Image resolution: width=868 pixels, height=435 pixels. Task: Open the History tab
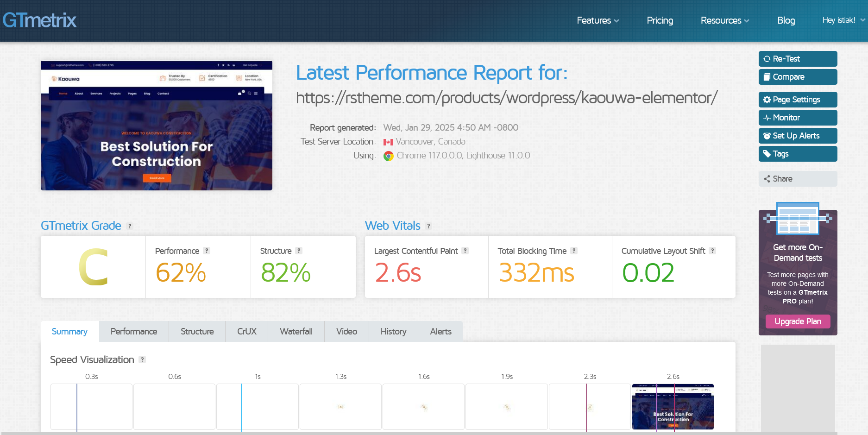click(x=393, y=331)
